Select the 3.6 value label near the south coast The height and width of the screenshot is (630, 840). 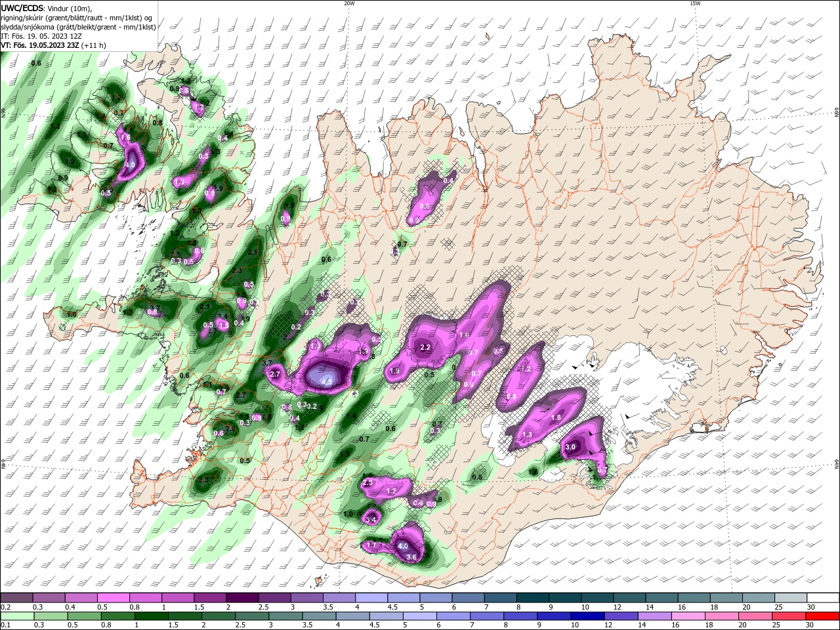pos(411,557)
